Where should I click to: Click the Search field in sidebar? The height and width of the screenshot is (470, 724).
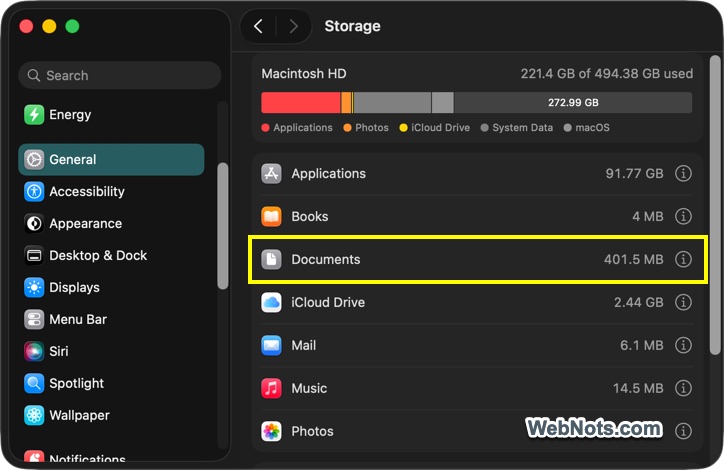pos(120,75)
